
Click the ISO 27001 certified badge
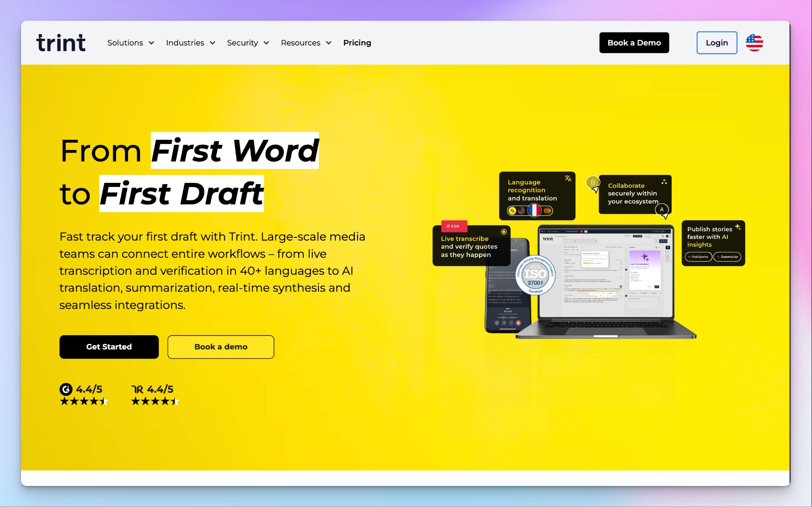coord(535,275)
